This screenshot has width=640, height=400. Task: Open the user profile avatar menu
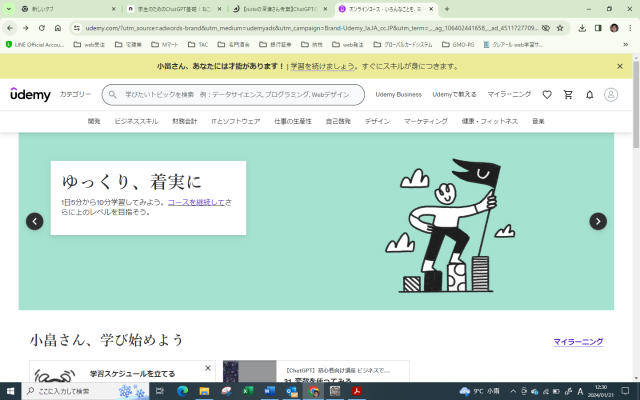pos(611,95)
